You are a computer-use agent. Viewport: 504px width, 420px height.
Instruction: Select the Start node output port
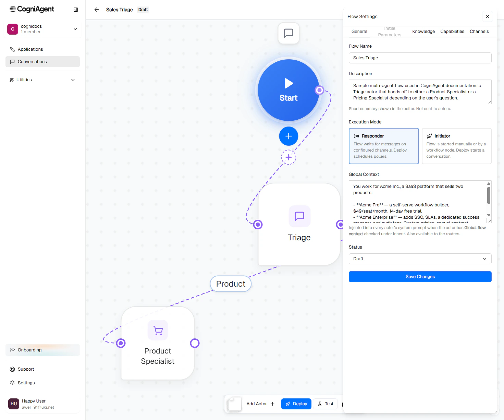[x=319, y=90]
